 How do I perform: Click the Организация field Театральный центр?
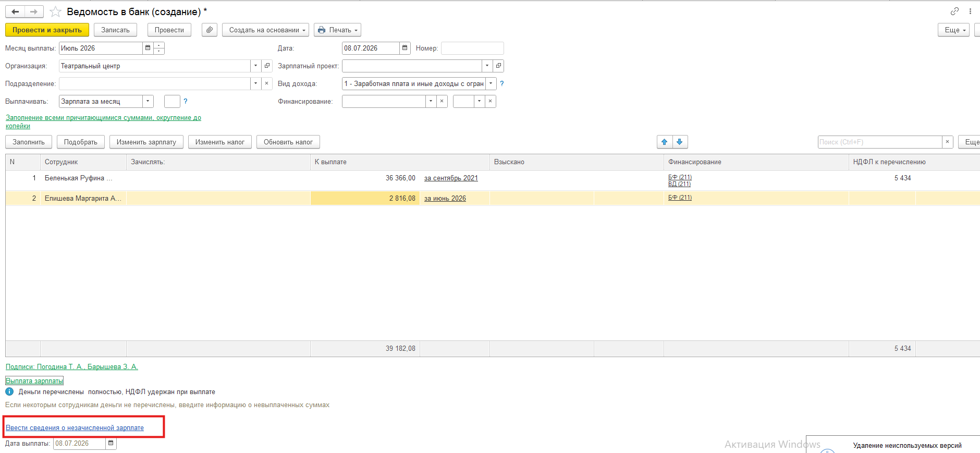[x=155, y=66]
